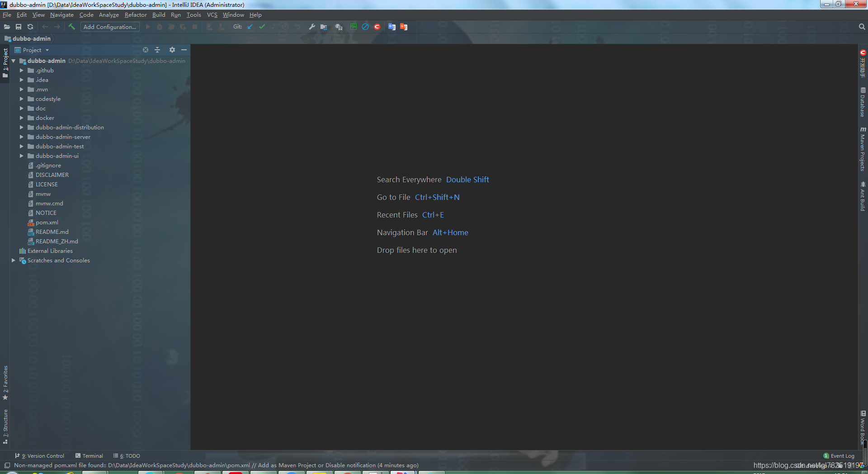Open the Navigate menu
This screenshot has width=868, height=474.
coord(62,15)
